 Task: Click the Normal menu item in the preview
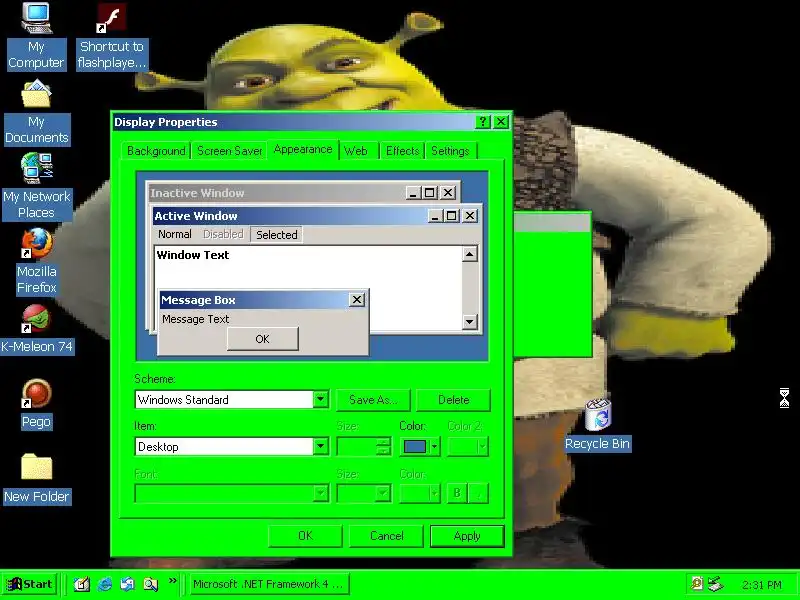(x=174, y=234)
